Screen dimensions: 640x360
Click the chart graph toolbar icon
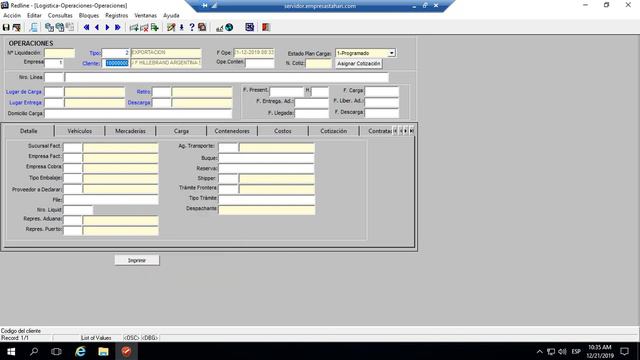219,27
